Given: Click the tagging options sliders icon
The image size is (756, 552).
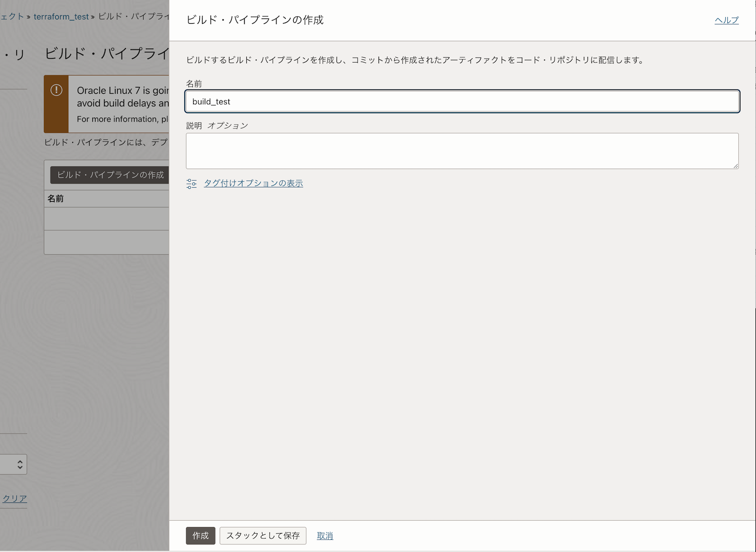Looking at the screenshot, I should click(191, 183).
